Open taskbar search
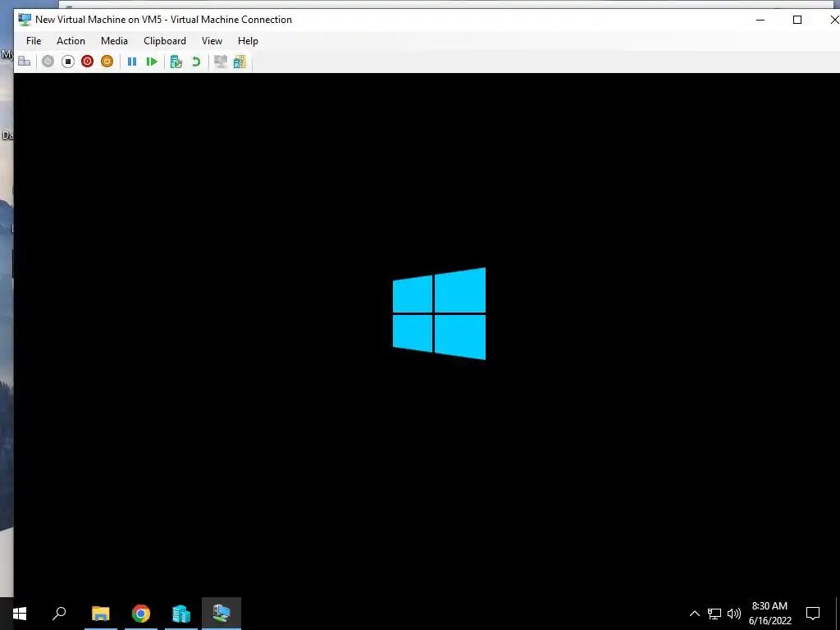The image size is (840, 630). coord(59,614)
